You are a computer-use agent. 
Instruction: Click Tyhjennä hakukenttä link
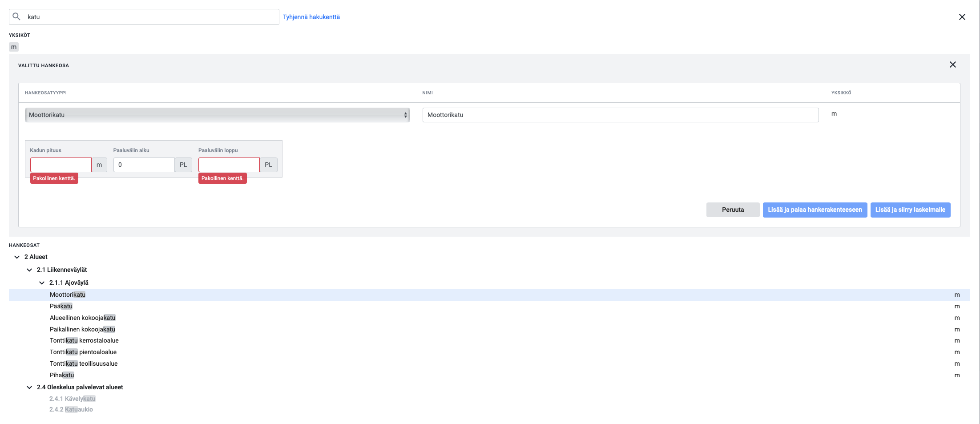(311, 17)
